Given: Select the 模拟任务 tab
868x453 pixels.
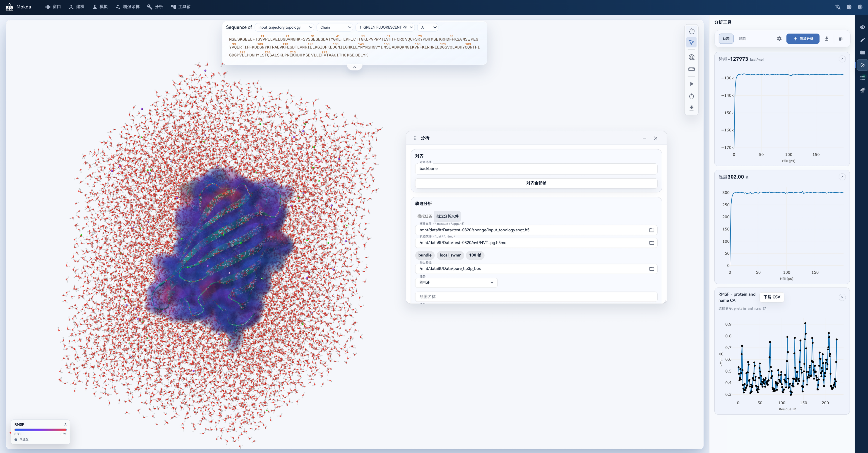Looking at the screenshot, I should pyautogui.click(x=425, y=216).
